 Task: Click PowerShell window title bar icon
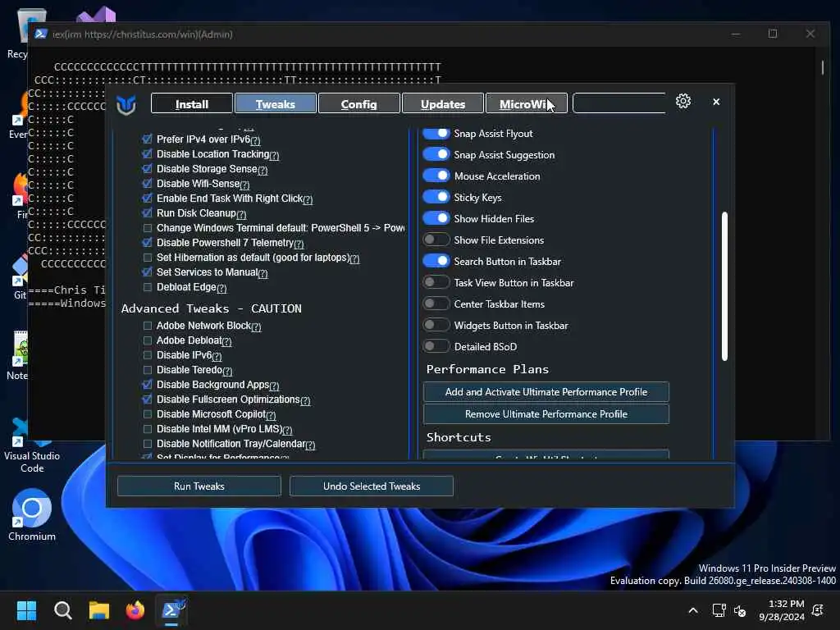(x=41, y=34)
